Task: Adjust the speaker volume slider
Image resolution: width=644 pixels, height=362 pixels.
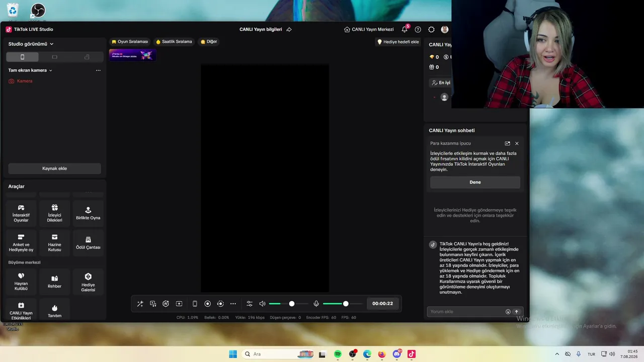Action: point(288,304)
